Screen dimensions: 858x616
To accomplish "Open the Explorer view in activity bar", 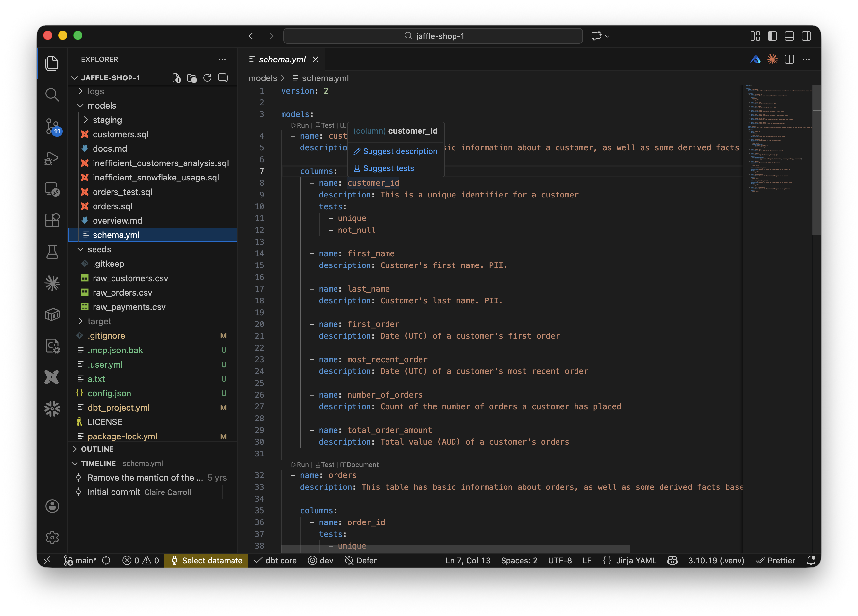I will (x=52, y=63).
